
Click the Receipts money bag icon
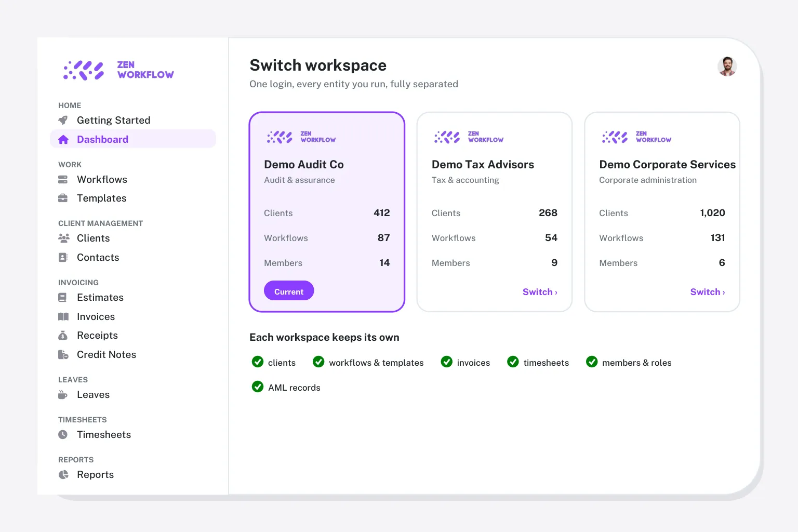click(63, 336)
